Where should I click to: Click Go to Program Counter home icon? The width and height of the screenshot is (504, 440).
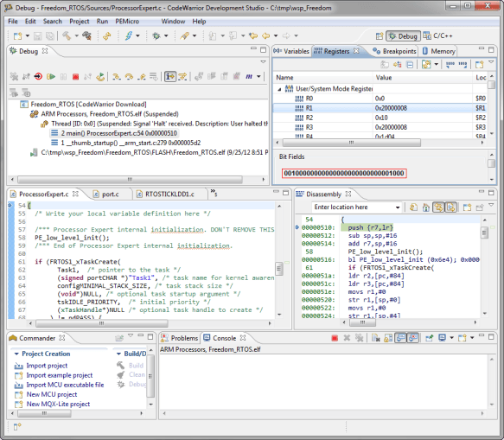tap(426, 207)
